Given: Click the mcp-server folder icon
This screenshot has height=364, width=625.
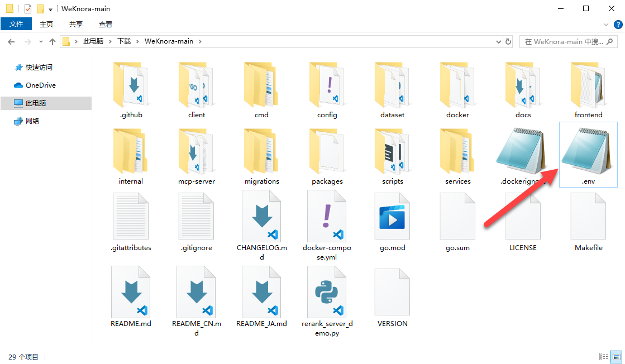Looking at the screenshot, I should point(196,151).
